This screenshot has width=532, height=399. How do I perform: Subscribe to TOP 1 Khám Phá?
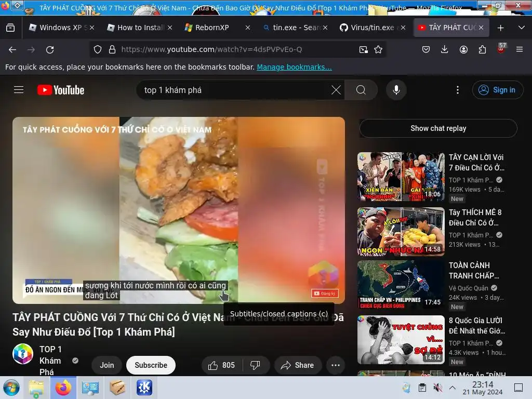tap(151, 365)
